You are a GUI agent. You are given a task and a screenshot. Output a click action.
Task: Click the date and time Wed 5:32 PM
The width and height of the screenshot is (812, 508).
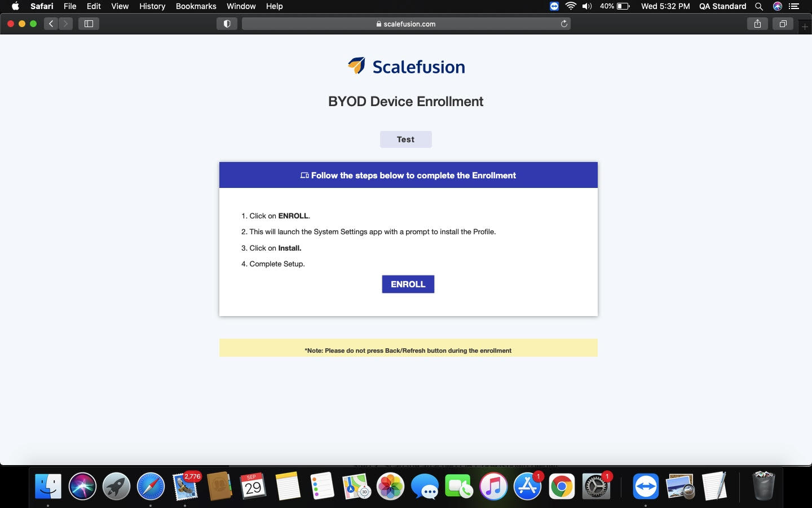click(665, 6)
